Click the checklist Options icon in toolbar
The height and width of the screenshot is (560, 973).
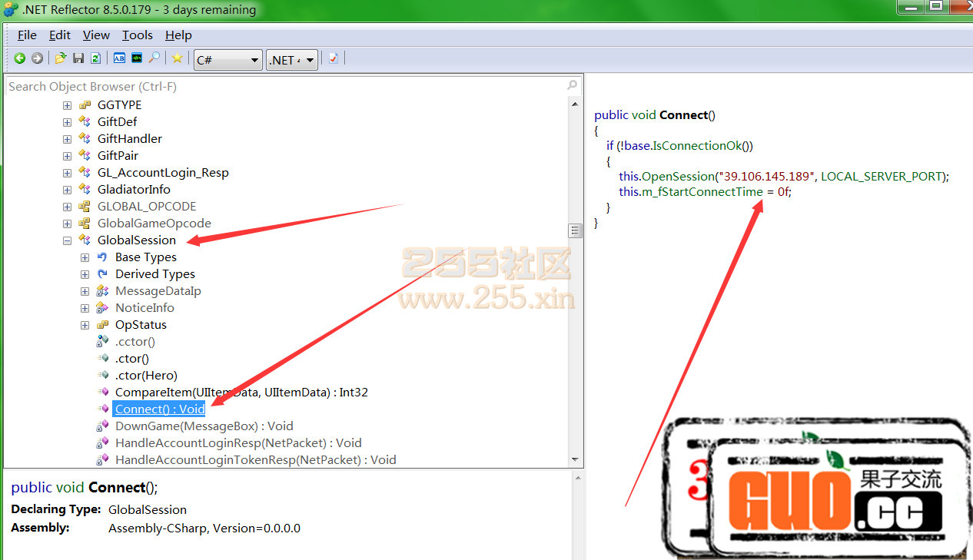tap(334, 58)
